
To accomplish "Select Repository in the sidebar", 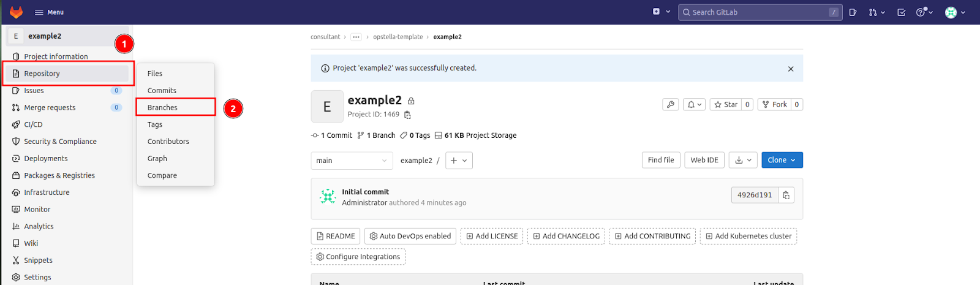I will (x=67, y=74).
